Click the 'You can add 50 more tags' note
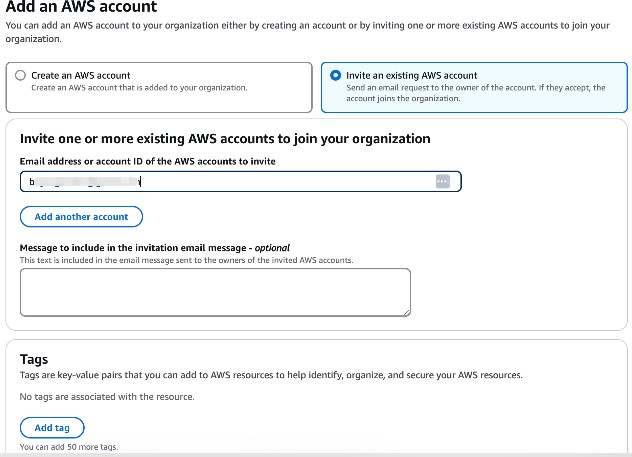632x457 pixels. pos(69,447)
